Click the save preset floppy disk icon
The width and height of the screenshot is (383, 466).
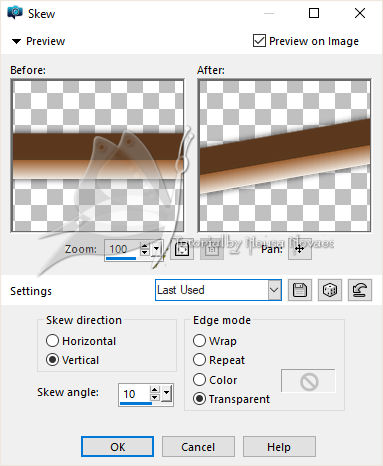click(x=300, y=290)
